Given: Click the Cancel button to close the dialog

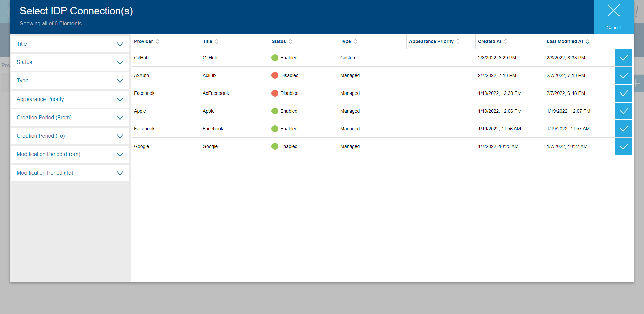Looking at the screenshot, I should (x=613, y=17).
